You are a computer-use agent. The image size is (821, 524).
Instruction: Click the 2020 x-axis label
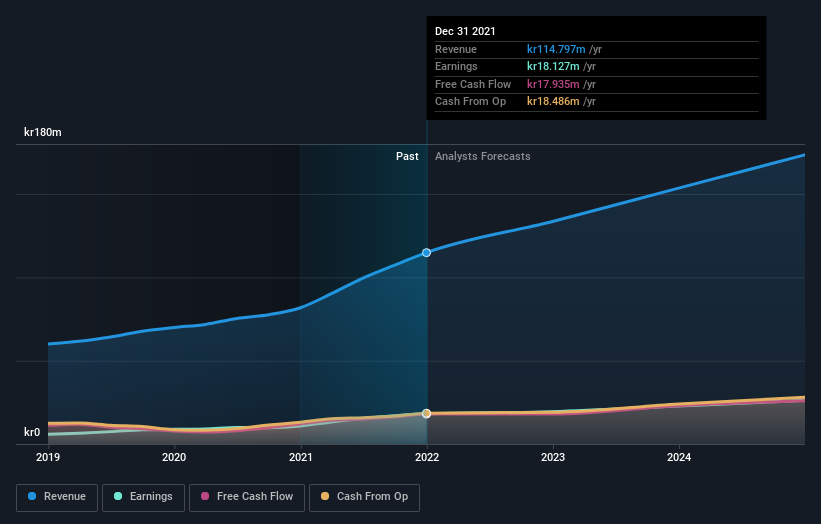(174, 457)
